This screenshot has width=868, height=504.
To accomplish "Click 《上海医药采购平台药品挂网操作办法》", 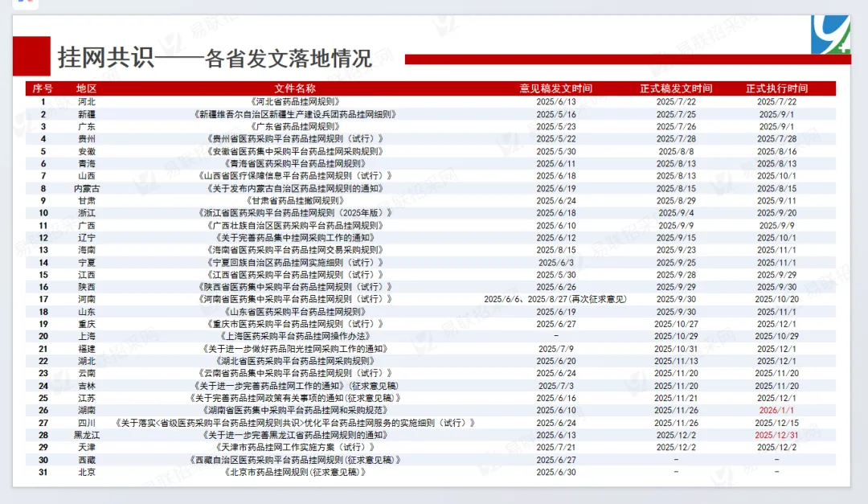I will tap(295, 336).
